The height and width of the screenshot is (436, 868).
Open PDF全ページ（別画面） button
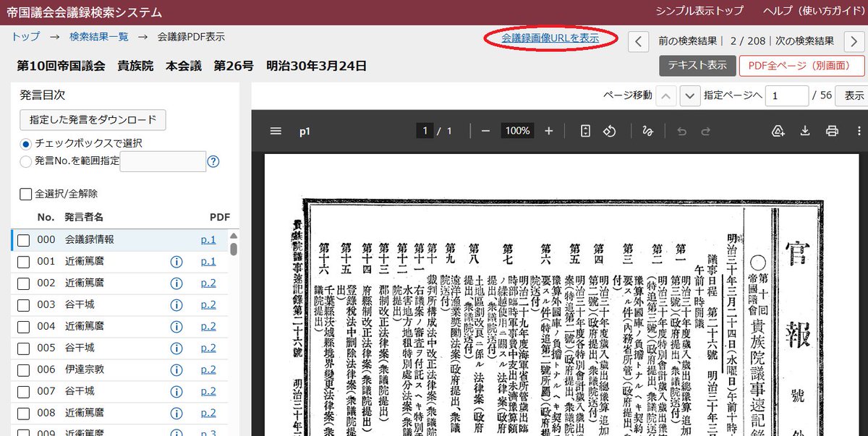coord(801,65)
